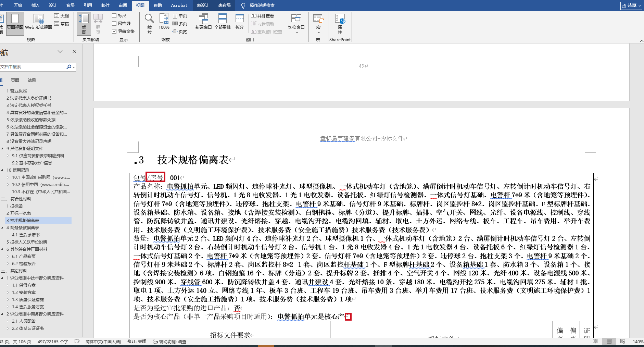Open Web 版式视图 layout

click(38, 22)
